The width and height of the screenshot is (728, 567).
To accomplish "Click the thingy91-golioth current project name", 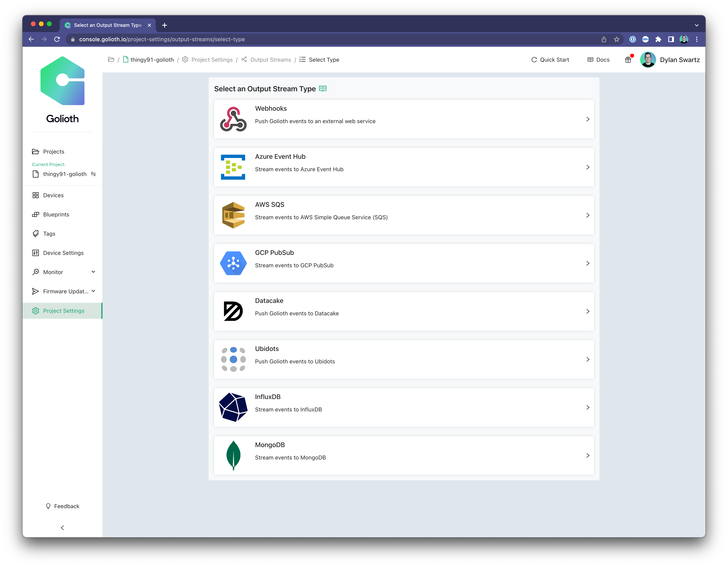I will coord(65,174).
